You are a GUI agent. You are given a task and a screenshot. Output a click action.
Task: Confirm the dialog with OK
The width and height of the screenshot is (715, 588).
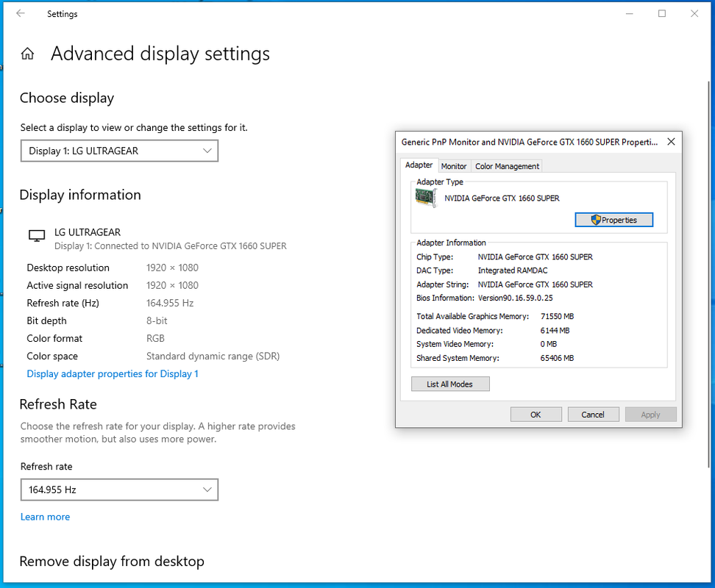[536, 415]
